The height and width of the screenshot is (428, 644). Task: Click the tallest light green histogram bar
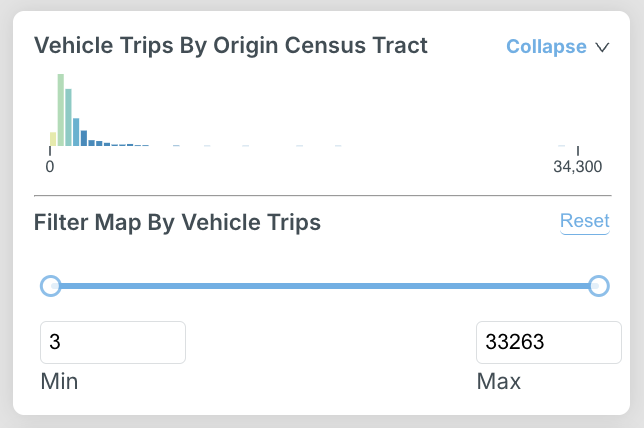click(x=61, y=110)
